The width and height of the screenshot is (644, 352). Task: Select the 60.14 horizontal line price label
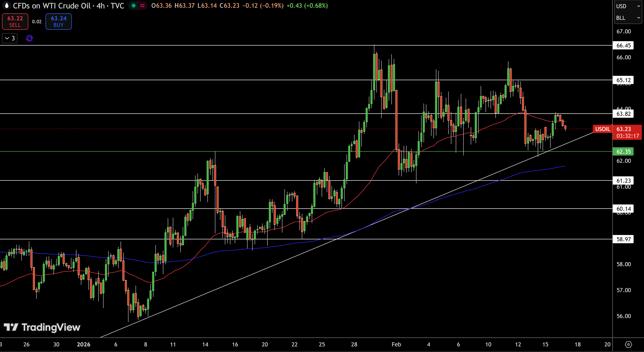623,209
